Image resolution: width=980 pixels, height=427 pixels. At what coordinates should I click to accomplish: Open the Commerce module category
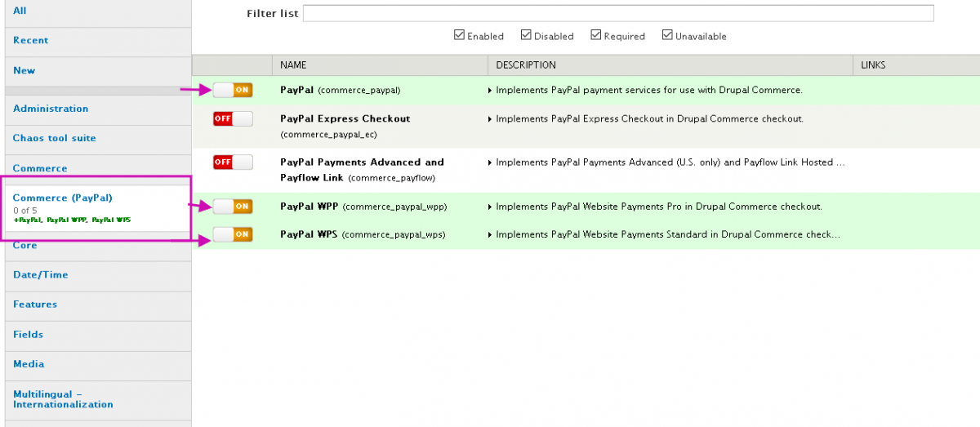[98, 168]
